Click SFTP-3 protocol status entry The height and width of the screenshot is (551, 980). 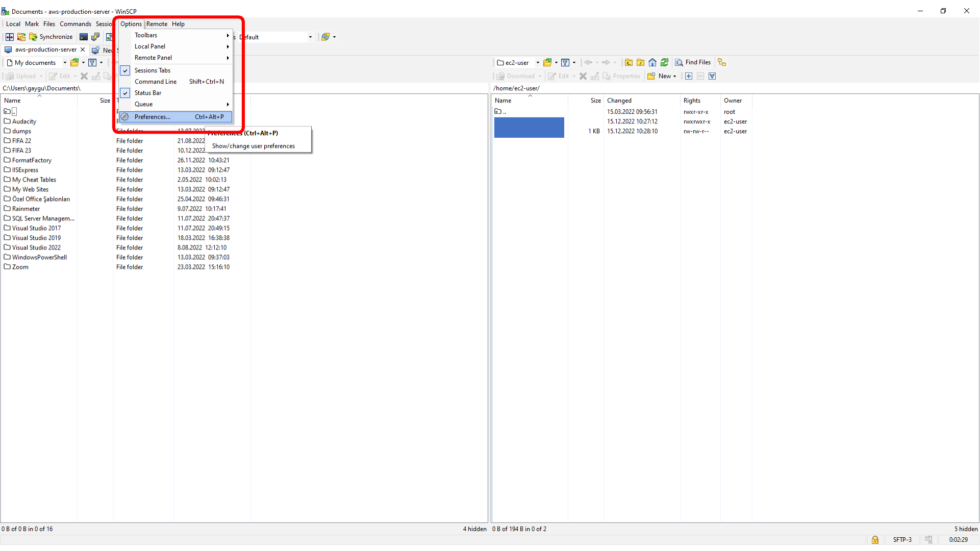tap(902, 540)
